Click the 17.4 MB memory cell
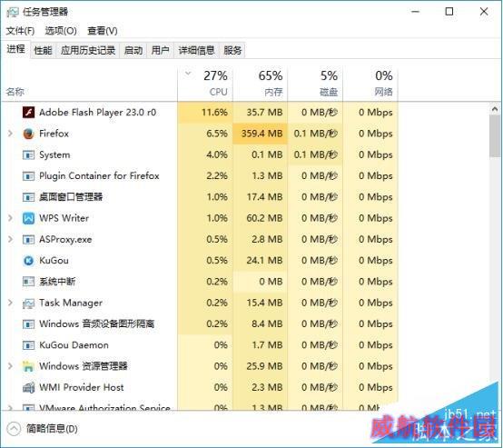Image resolution: width=503 pixels, height=448 pixels. point(261,197)
